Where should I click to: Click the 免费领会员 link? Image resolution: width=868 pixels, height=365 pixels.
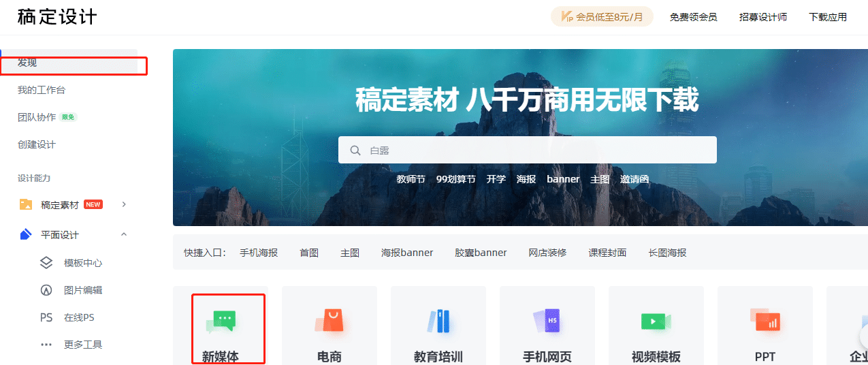(693, 17)
